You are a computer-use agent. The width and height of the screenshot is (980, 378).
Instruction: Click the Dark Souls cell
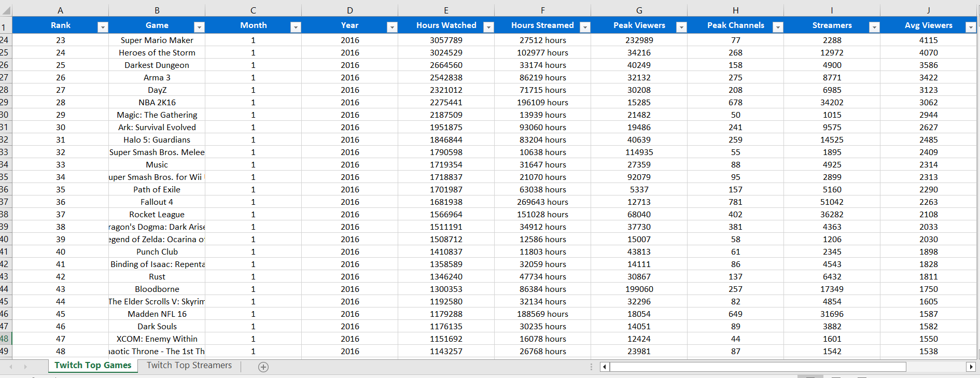(157, 326)
